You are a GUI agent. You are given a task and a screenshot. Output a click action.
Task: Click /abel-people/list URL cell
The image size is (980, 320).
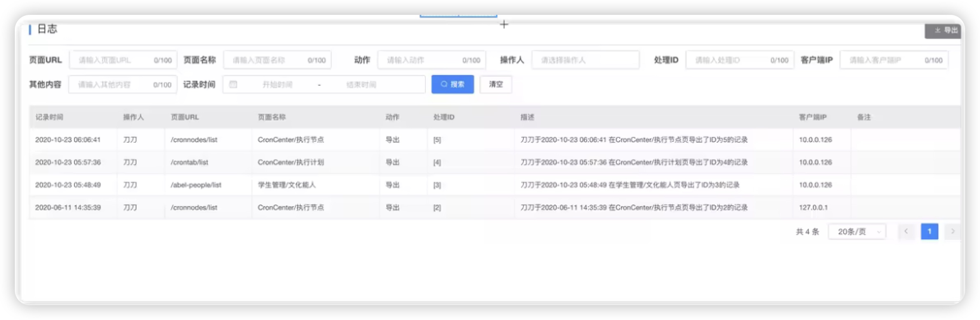click(x=196, y=185)
